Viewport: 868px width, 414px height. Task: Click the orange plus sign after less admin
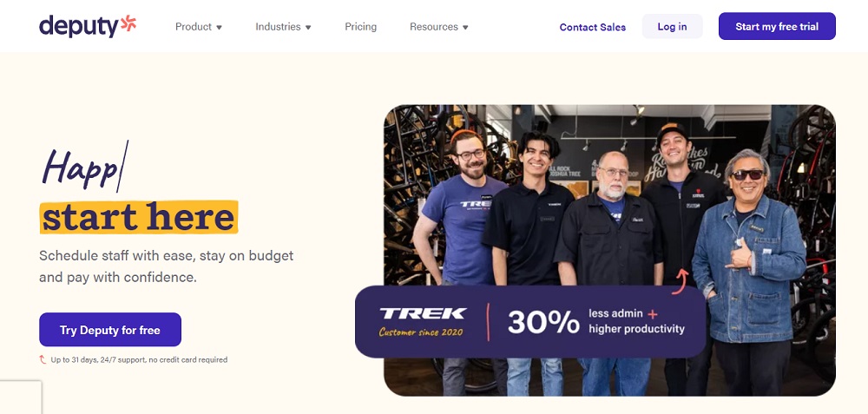click(x=652, y=314)
